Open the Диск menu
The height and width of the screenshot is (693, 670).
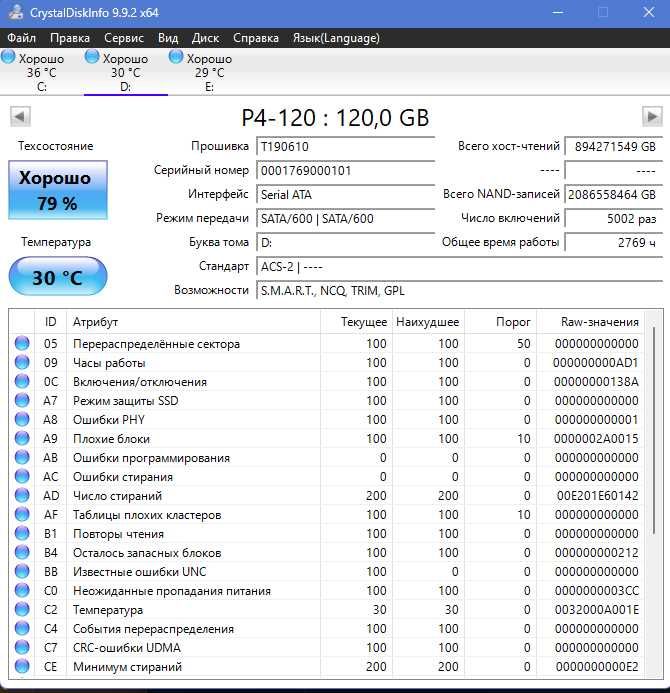pos(206,38)
